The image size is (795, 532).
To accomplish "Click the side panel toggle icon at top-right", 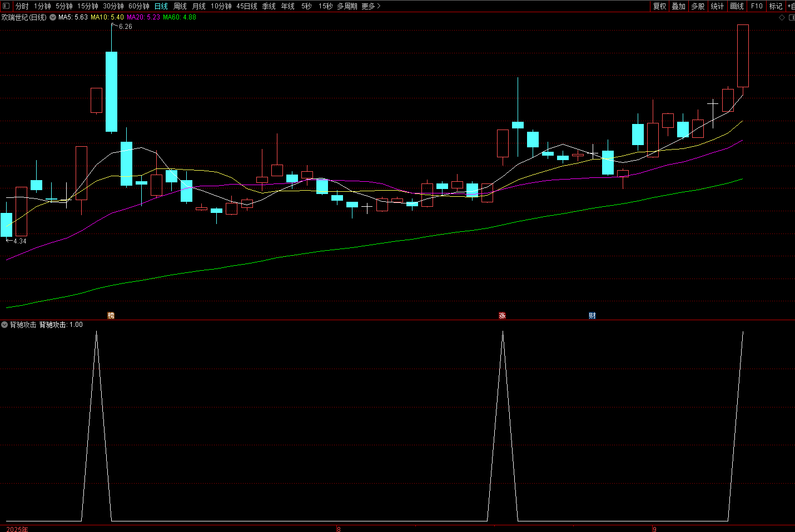I will click(x=792, y=17).
